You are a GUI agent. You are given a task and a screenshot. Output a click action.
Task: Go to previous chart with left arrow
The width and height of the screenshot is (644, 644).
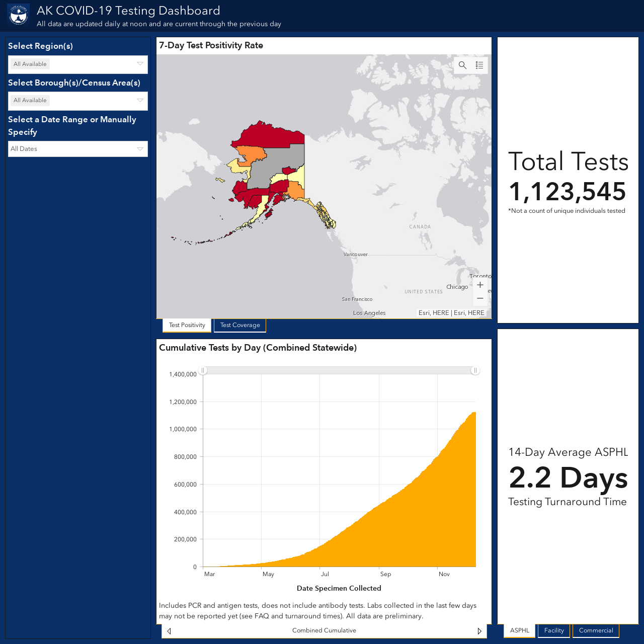pyautogui.click(x=169, y=631)
